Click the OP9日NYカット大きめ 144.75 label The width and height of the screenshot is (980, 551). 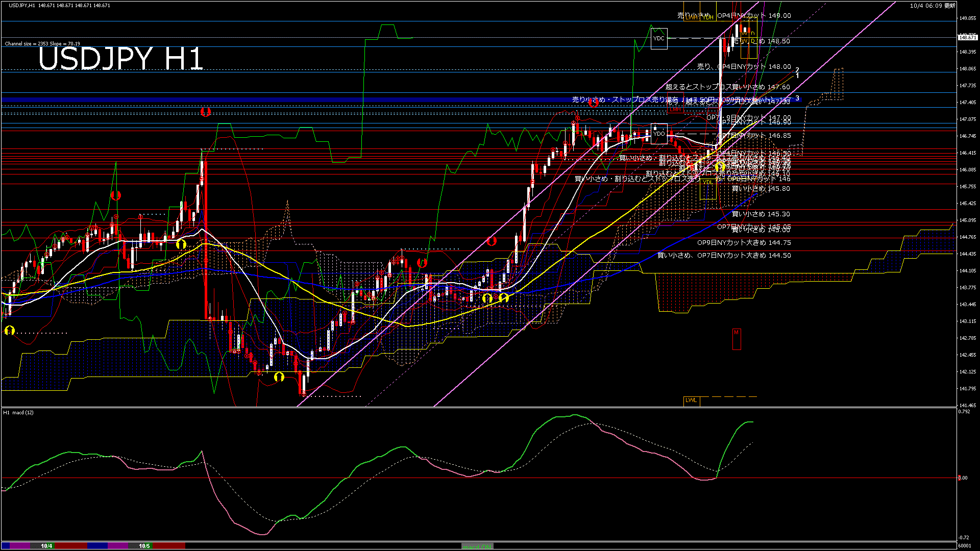point(744,243)
